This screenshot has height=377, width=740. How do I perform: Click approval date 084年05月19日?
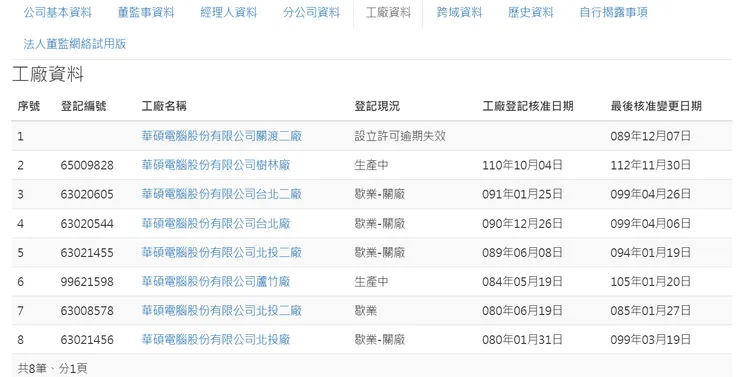point(522,282)
